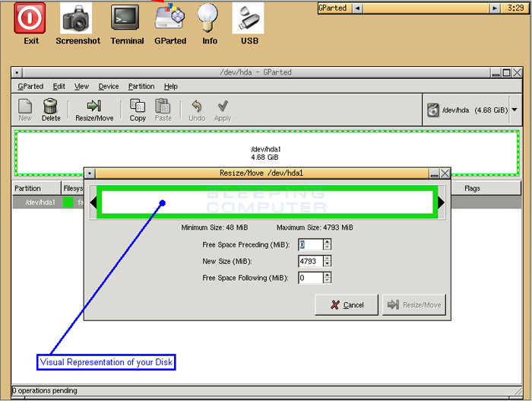Click the Undo toolbar icon
The width and height of the screenshot is (532, 401).
(197, 110)
